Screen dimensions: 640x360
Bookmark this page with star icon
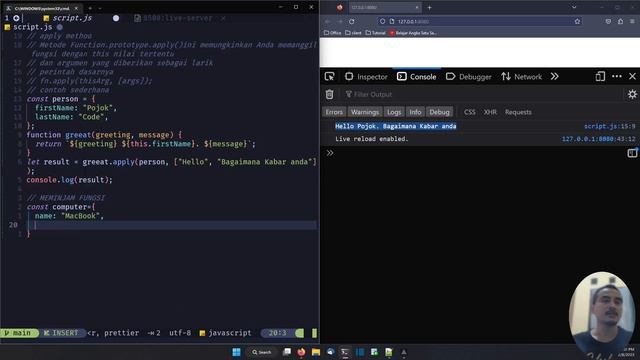577,21
